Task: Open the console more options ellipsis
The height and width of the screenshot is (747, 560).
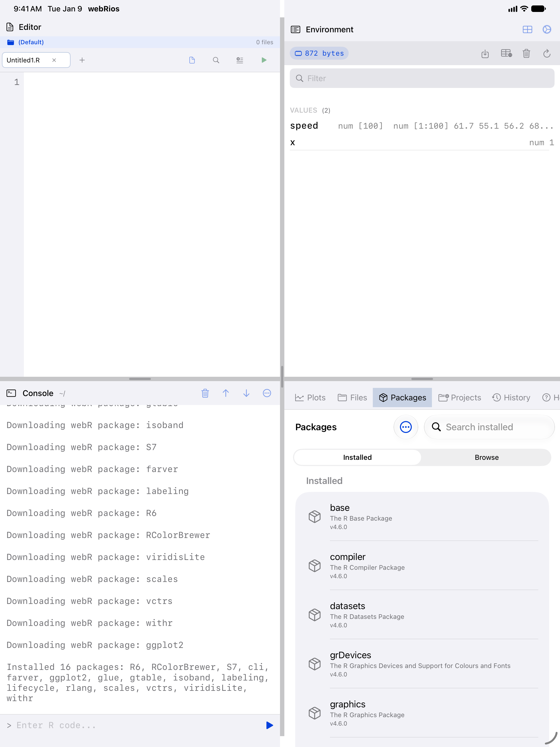Action: point(267,393)
